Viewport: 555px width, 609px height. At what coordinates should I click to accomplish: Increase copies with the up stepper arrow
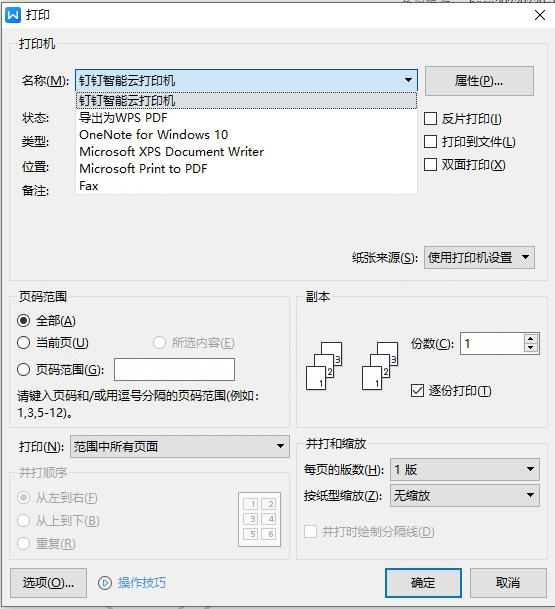point(531,339)
